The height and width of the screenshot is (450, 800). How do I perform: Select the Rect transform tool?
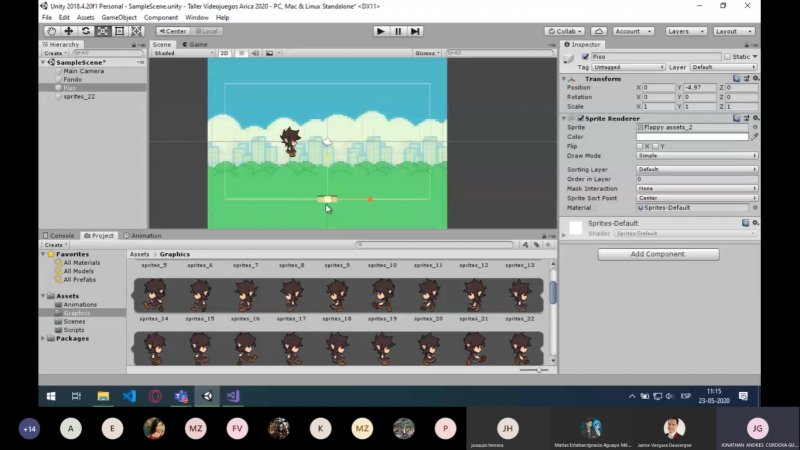click(x=119, y=31)
